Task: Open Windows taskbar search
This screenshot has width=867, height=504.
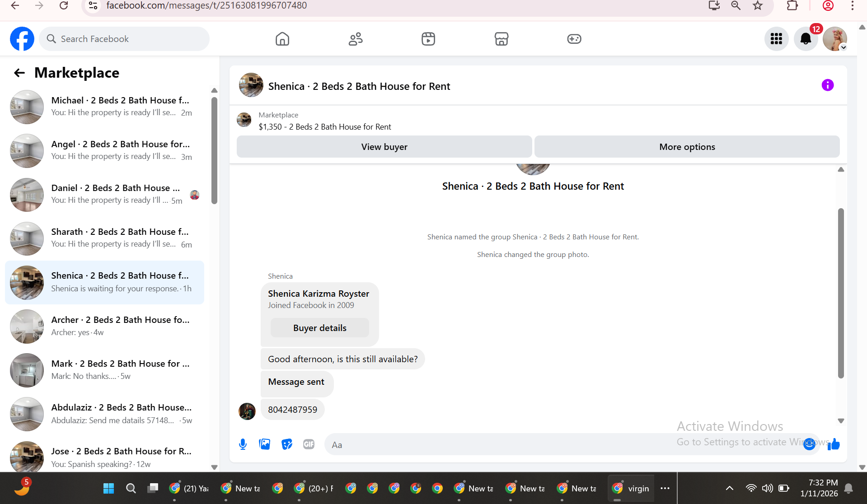Action: (x=131, y=488)
